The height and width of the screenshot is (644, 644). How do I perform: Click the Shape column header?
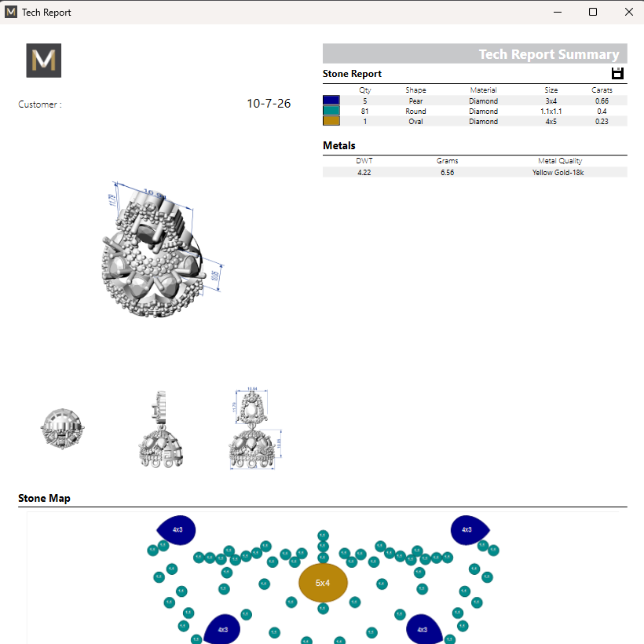pos(415,90)
